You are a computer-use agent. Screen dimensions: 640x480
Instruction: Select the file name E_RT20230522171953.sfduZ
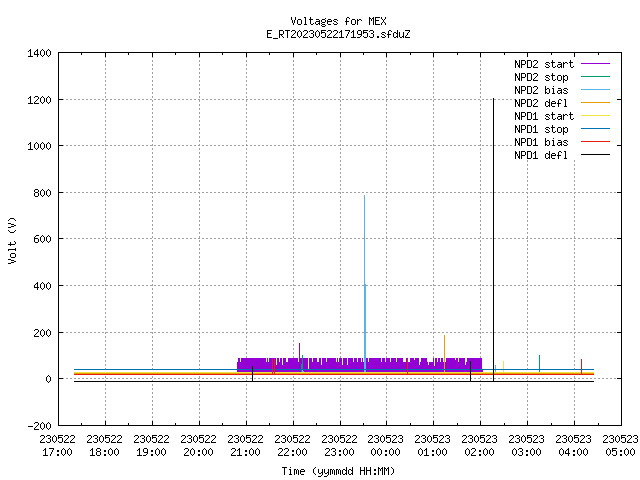point(338,34)
